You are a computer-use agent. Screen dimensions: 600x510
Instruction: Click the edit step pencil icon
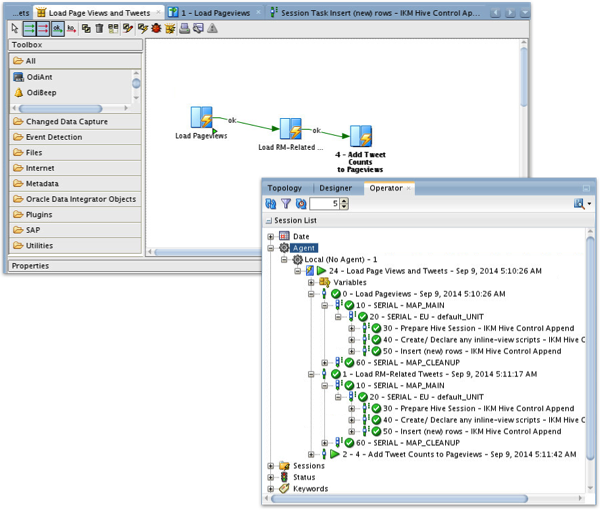tap(128, 29)
